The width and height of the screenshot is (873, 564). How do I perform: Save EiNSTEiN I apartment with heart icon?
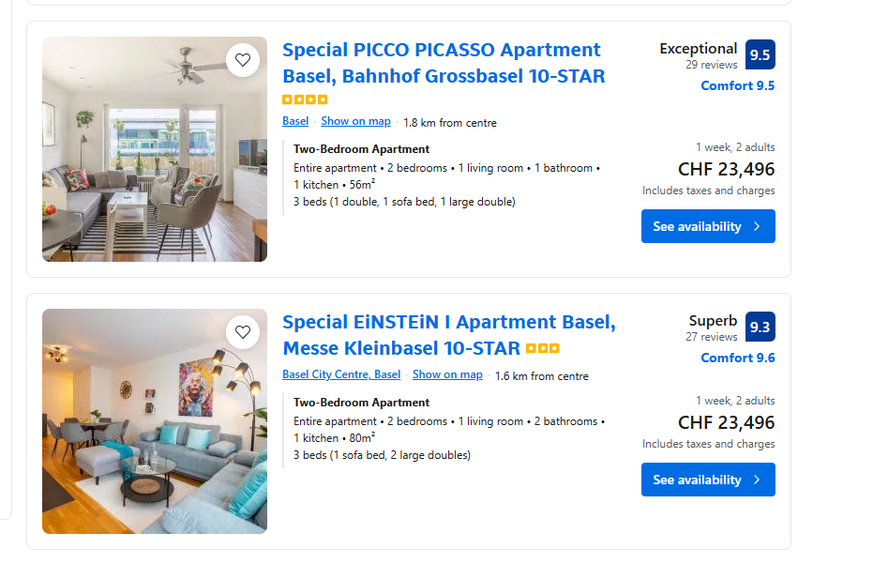coord(243,332)
